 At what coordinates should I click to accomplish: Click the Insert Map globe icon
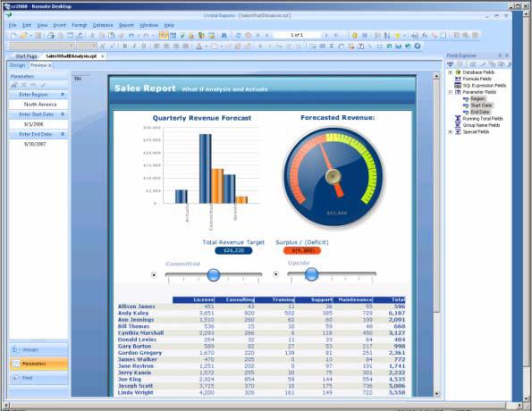point(408,46)
